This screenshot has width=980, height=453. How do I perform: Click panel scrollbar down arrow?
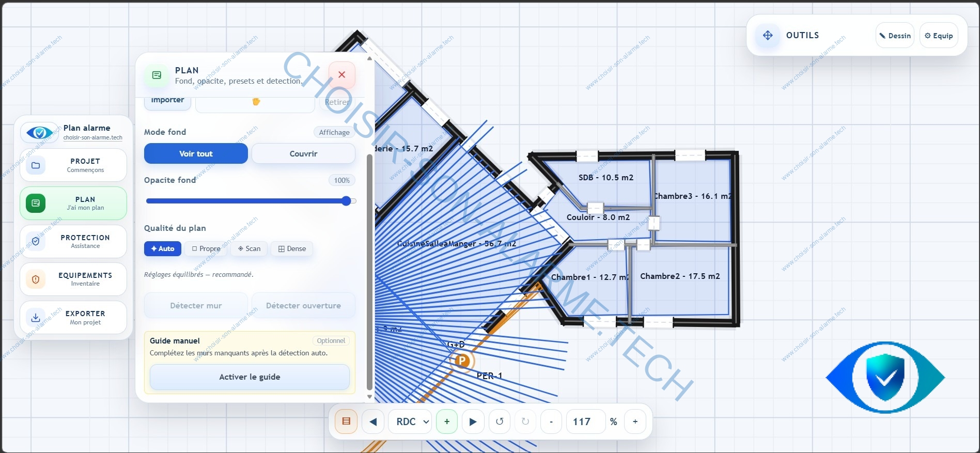(369, 397)
